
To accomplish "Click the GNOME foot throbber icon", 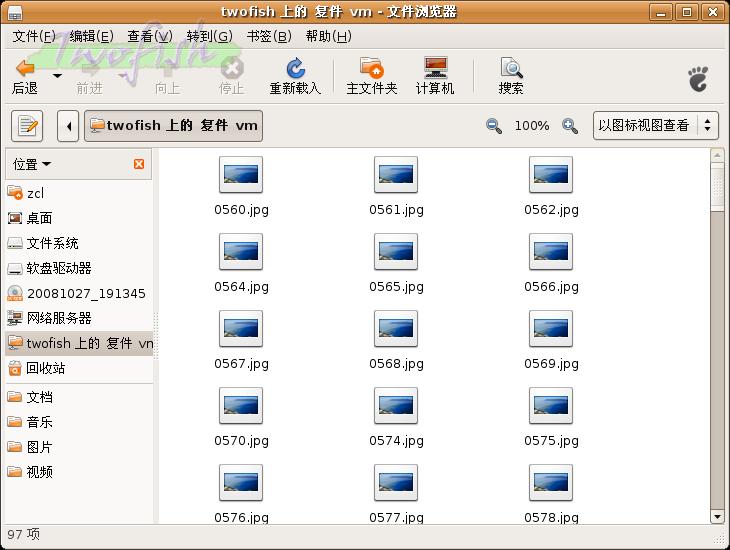I will (698, 79).
